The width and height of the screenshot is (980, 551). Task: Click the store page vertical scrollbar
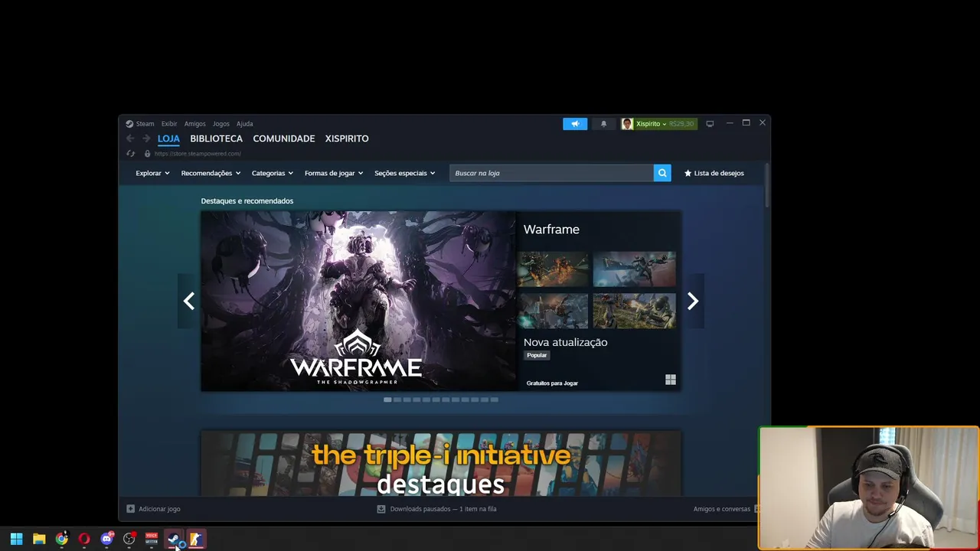click(767, 186)
